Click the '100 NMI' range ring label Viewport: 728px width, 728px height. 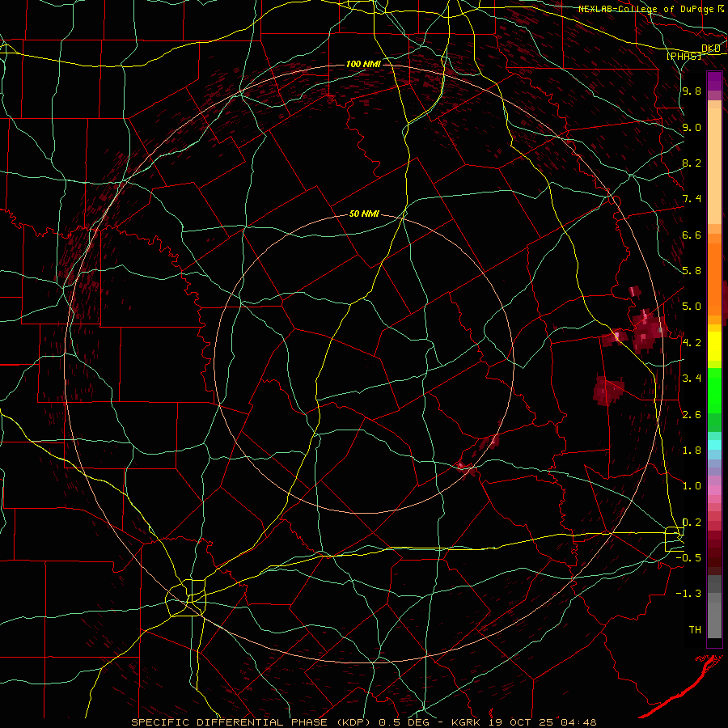tap(363, 64)
